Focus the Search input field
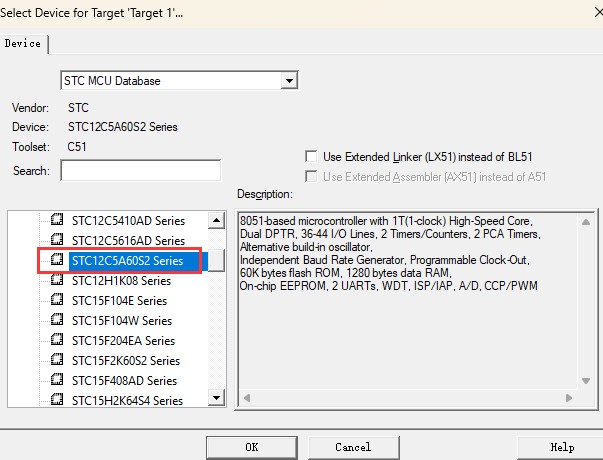The width and height of the screenshot is (603, 460). pos(141,170)
